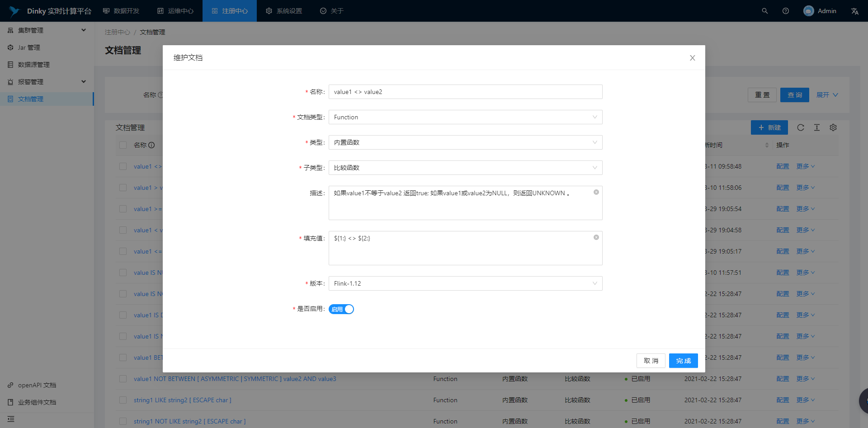Screen dimensions: 868x428
Task: Open the 版本 dropdown showing Flink-1.12
Action: [x=465, y=283]
